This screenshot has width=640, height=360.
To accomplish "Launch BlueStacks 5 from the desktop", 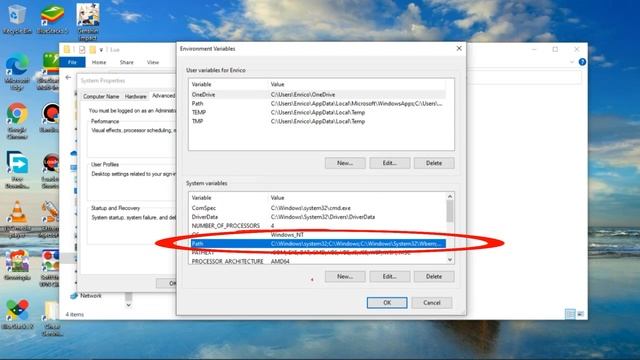I will point(52,18).
